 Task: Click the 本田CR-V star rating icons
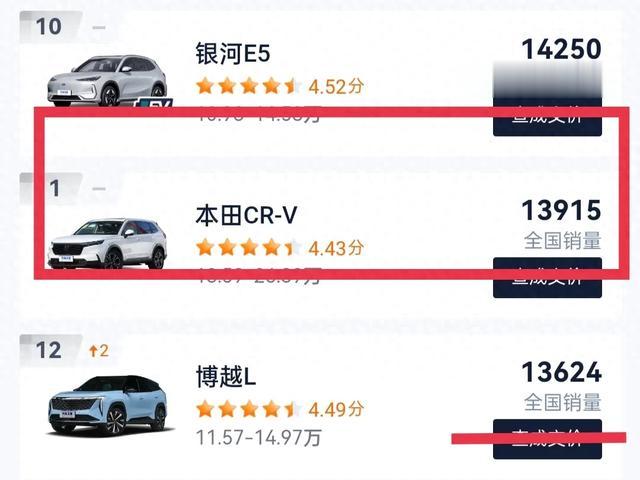(247, 247)
